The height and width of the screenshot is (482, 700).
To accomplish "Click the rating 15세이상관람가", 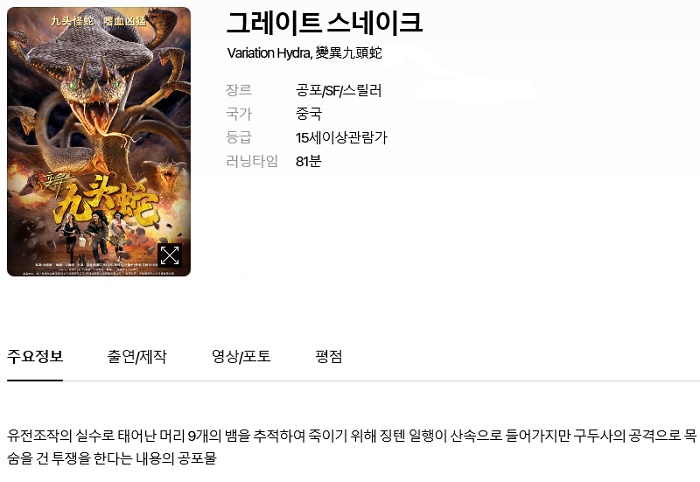I will tap(342, 137).
